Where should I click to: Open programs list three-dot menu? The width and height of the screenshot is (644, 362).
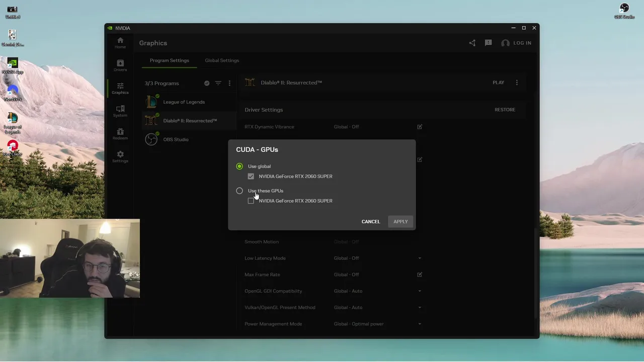[x=229, y=83]
